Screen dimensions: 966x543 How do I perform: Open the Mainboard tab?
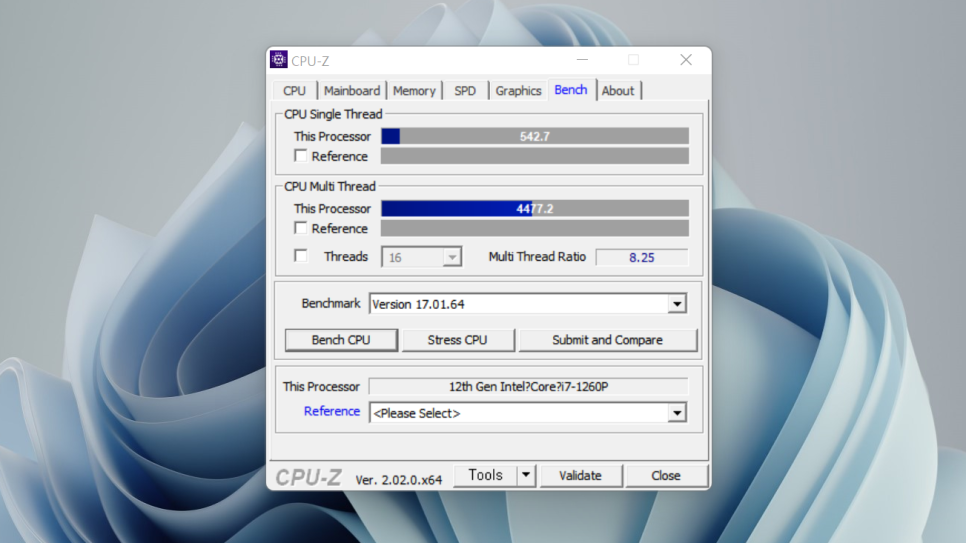coord(352,91)
